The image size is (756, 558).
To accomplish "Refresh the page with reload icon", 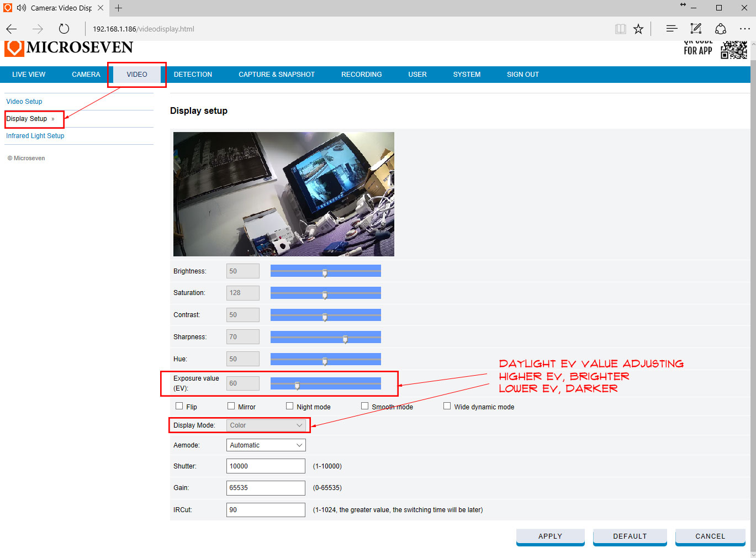I will 64,29.
